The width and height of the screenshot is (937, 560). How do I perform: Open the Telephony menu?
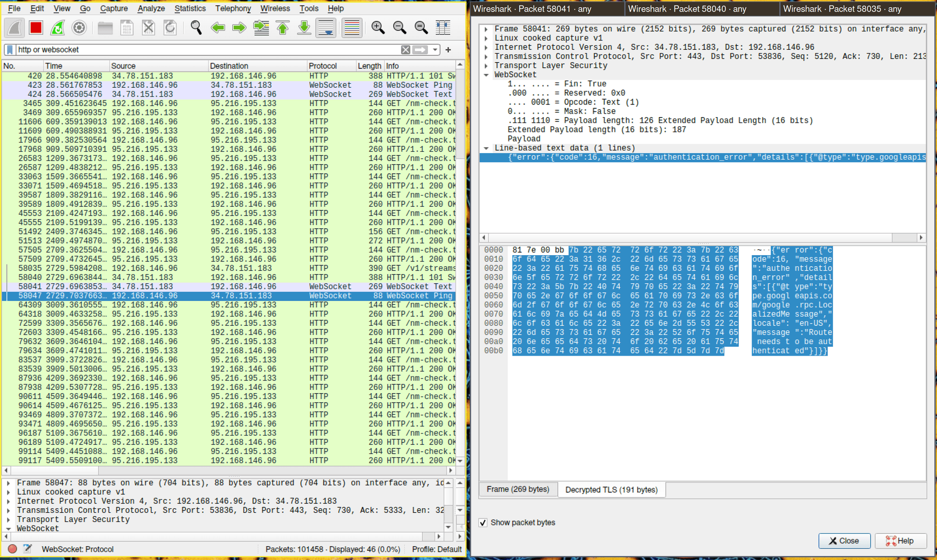point(233,8)
